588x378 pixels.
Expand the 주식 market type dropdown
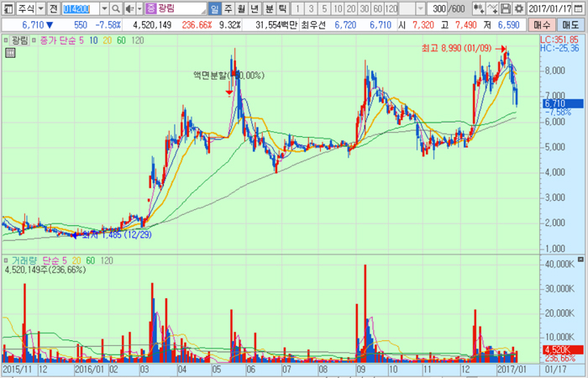click(x=39, y=8)
